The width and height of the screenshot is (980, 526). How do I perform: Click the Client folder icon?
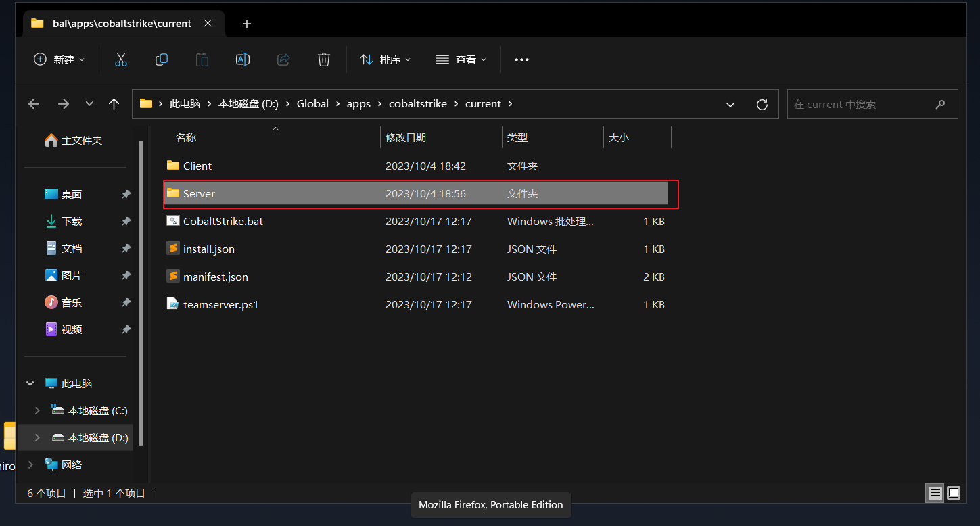point(173,166)
